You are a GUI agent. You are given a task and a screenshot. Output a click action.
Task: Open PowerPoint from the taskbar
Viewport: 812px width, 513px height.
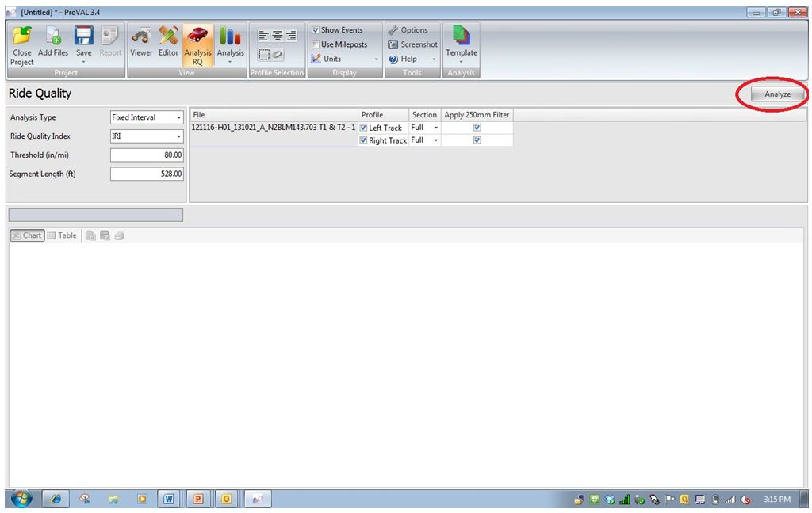coord(197,499)
